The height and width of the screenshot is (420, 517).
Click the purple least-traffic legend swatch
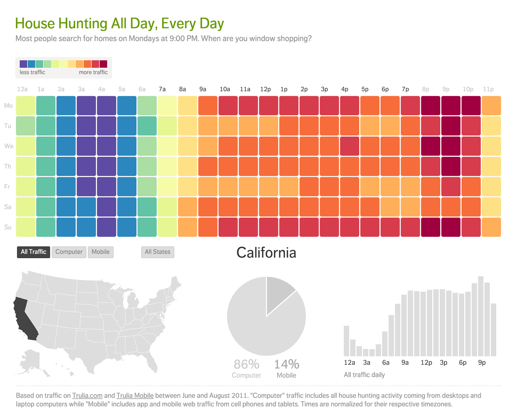[23, 64]
